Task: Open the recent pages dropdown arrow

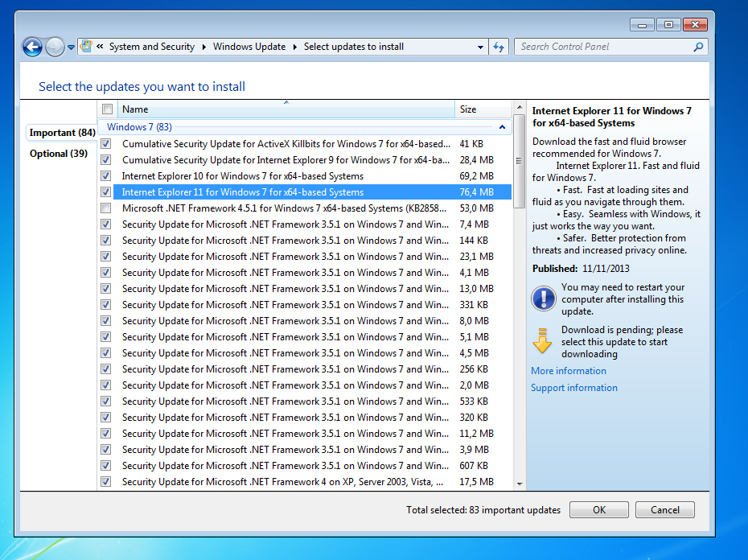Action: [71, 47]
